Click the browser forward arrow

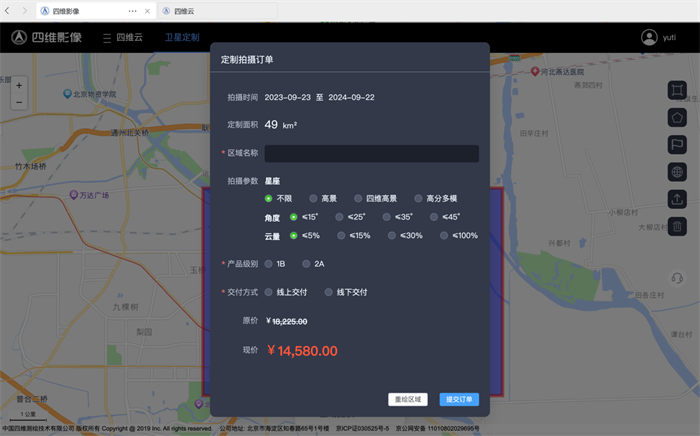(x=25, y=11)
